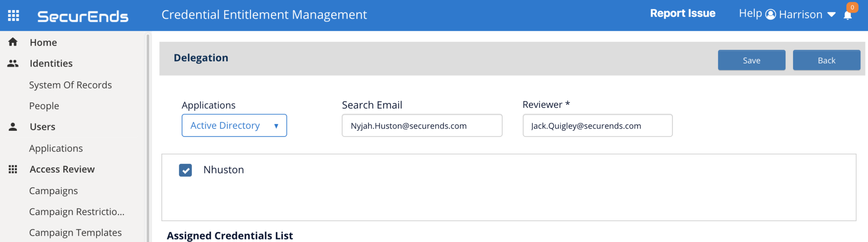The image size is (868, 242).
Task: Click the Users person icon
Action: pos(13,127)
